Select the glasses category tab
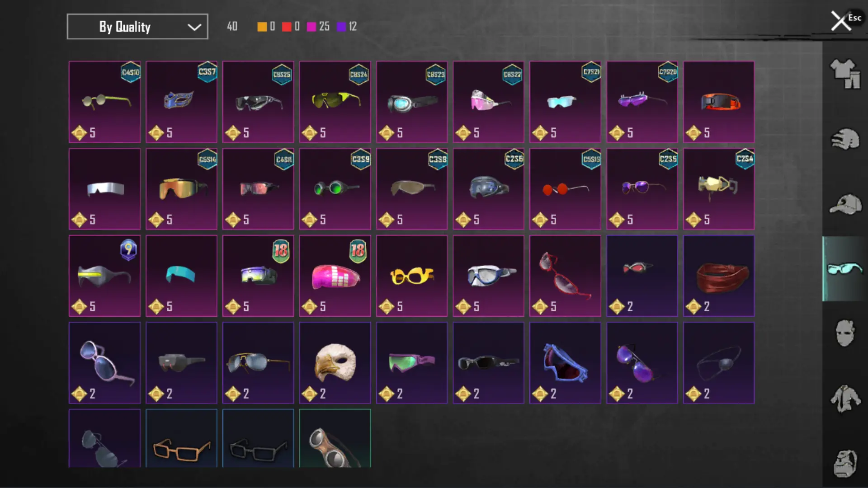 [x=844, y=269]
